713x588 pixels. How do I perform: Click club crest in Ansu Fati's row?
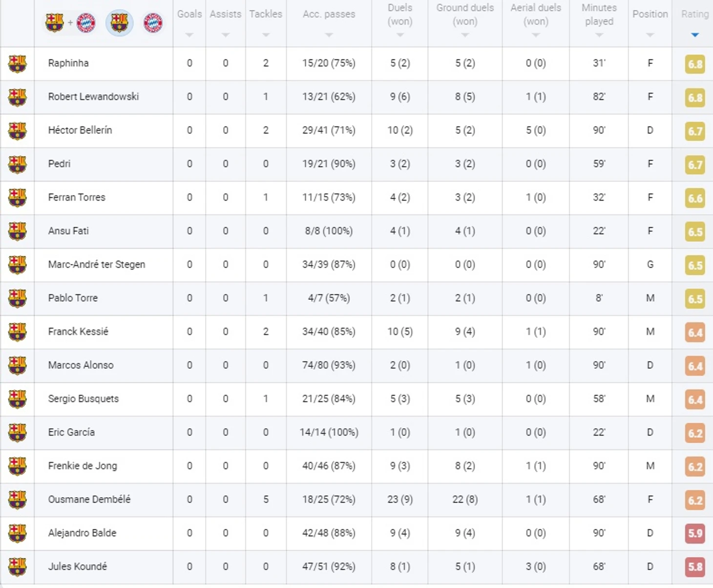tap(18, 231)
